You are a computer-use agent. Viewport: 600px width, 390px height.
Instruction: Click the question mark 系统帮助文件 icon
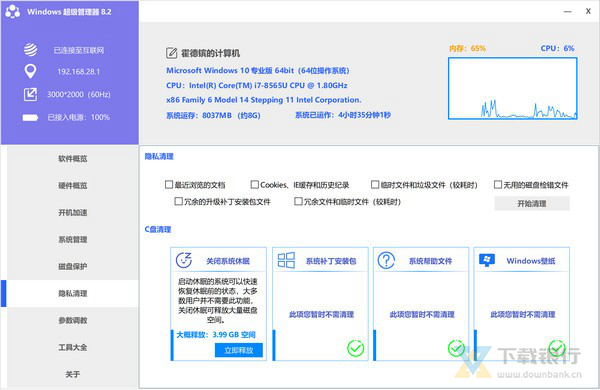pos(386,260)
